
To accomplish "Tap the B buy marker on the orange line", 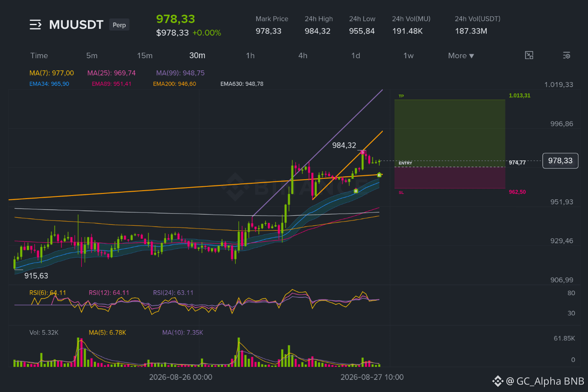I will pos(379,175).
